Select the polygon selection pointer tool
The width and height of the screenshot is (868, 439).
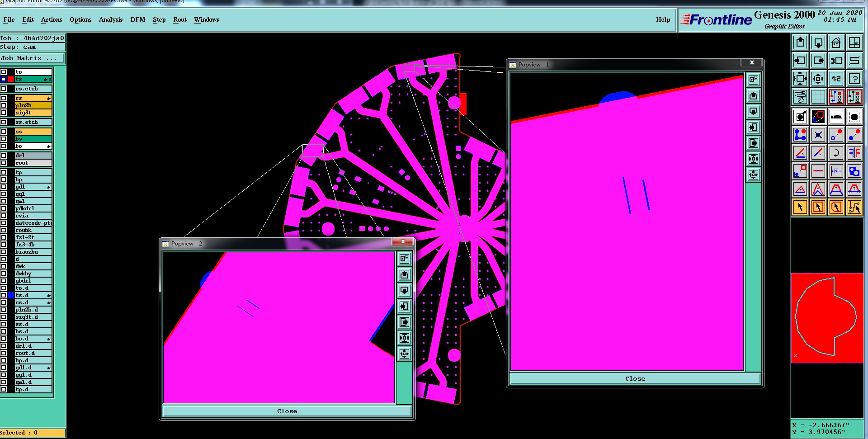(x=836, y=207)
